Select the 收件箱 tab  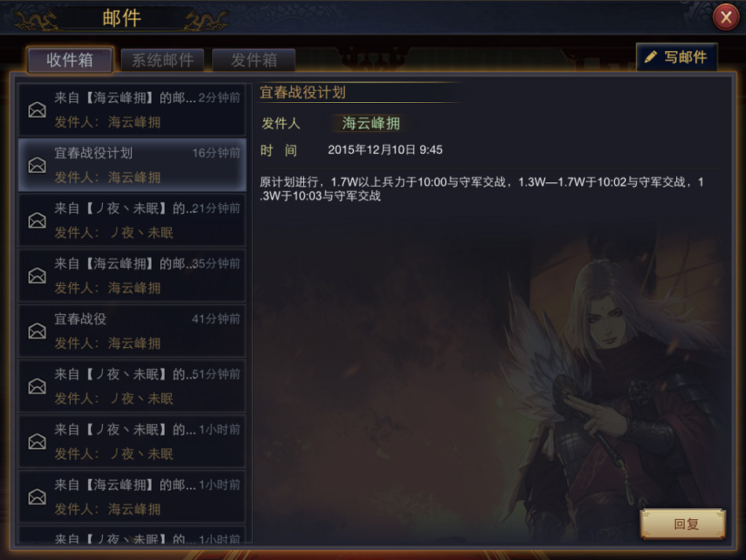click(70, 60)
